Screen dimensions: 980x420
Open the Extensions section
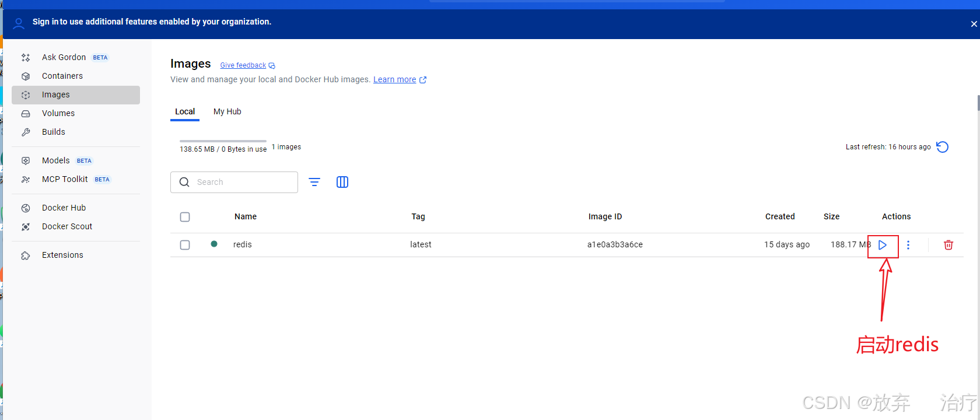click(x=76, y=255)
